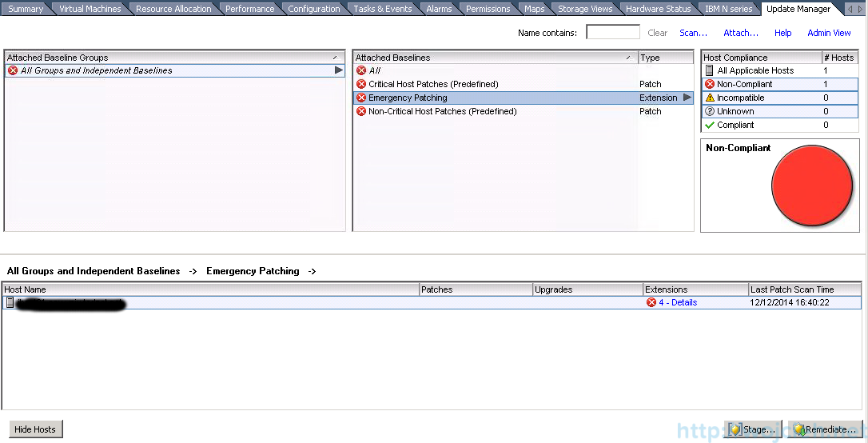Screen dimensions: 868x443
Task: Click the Unknown question mark icon
Action: [x=709, y=111]
